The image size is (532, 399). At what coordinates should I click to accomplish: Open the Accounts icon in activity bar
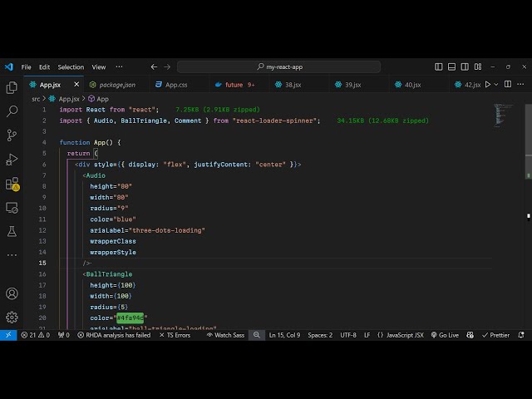(12, 293)
